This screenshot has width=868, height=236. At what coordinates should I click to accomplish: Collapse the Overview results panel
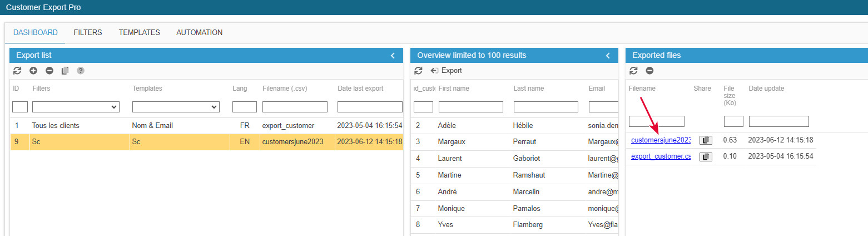point(608,56)
